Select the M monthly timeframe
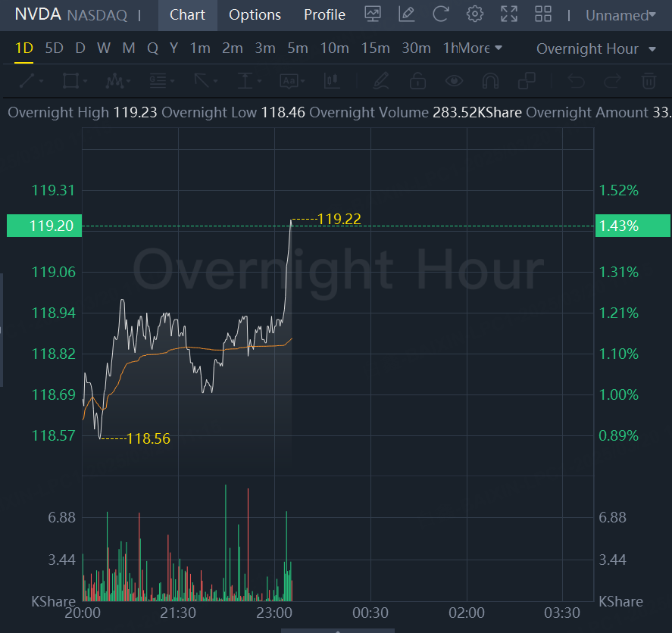The image size is (672, 633). [129, 48]
